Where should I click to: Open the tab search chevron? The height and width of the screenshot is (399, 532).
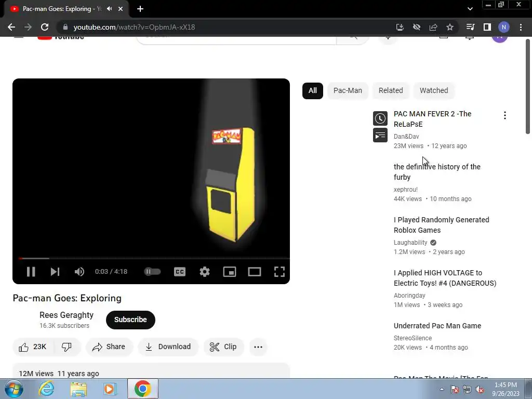tap(470, 9)
